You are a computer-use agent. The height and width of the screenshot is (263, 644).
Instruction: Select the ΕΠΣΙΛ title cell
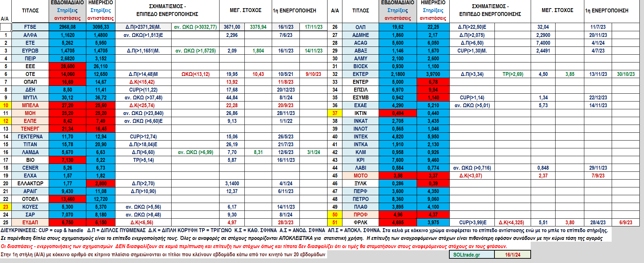pos(361,90)
